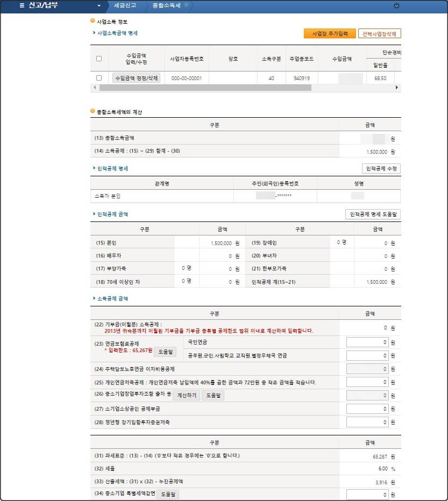This screenshot has height=501, width=448.
Task: Click the down chevron at right of navigation bar
Action: pyautogui.click(x=396, y=5)
